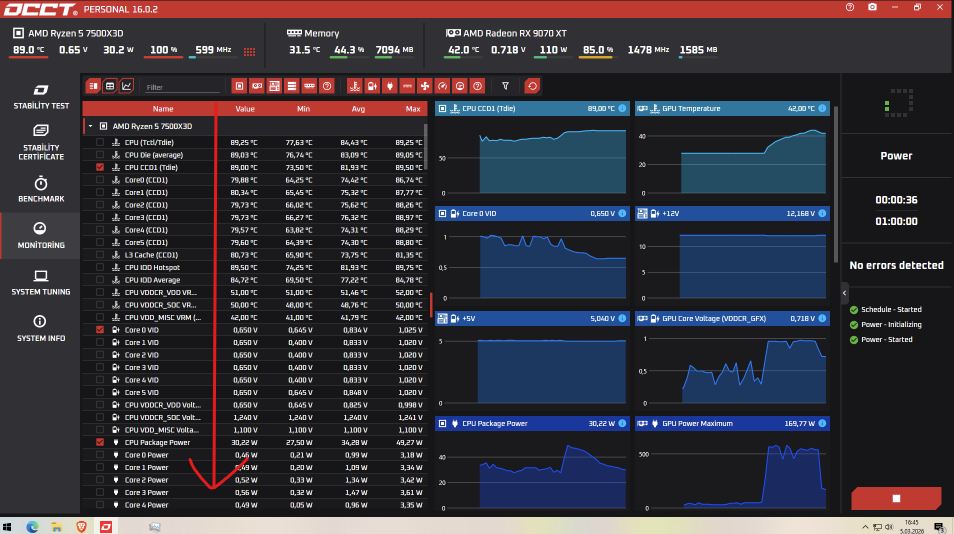This screenshot has height=534, width=954.
Task: Check the Core0 (CCD1) temperature checkbox
Action: tap(100, 180)
